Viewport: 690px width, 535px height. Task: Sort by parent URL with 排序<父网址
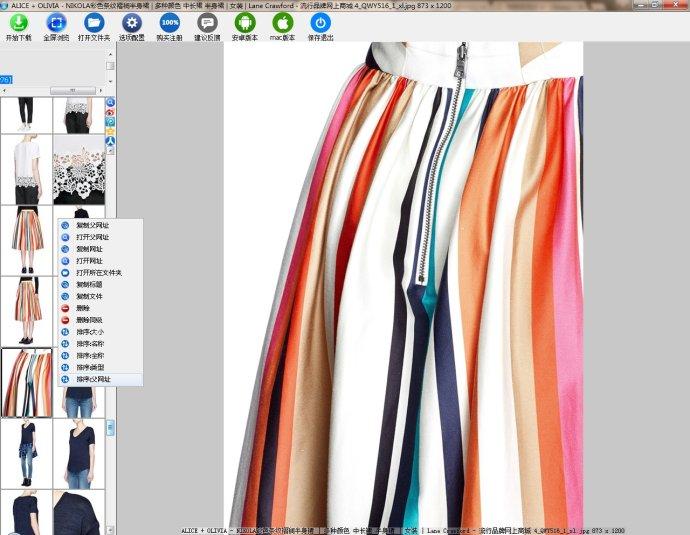pos(100,379)
